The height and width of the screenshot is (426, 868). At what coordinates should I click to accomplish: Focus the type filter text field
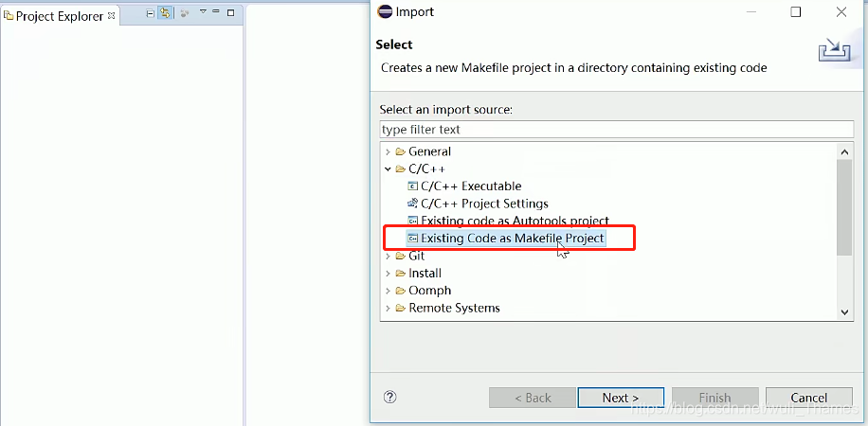coord(617,130)
